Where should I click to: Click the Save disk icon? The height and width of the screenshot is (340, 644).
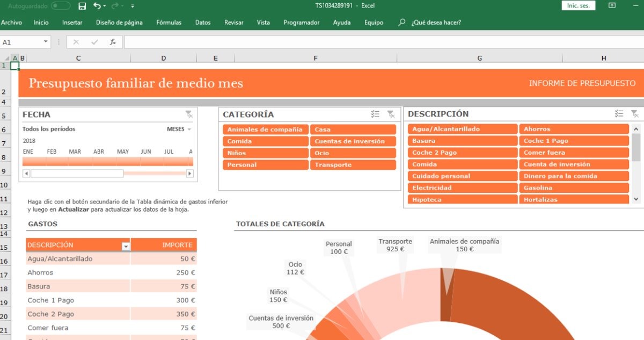click(82, 6)
